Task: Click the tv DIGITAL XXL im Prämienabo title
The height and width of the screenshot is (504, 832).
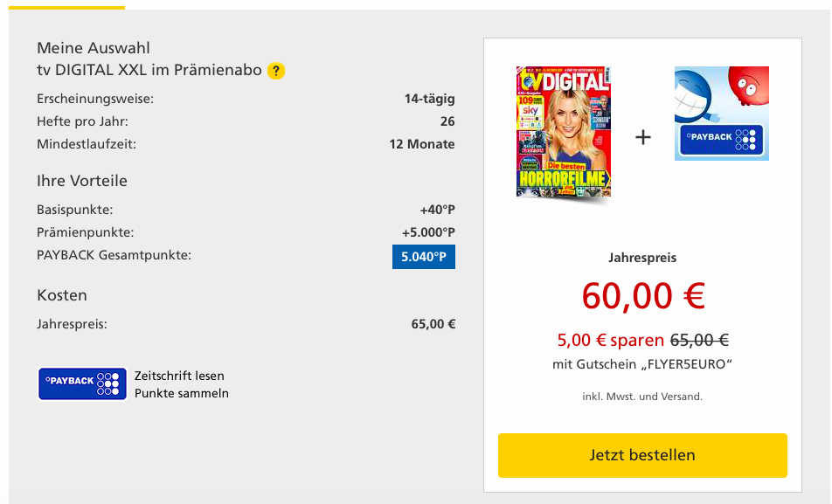Action: [149, 70]
